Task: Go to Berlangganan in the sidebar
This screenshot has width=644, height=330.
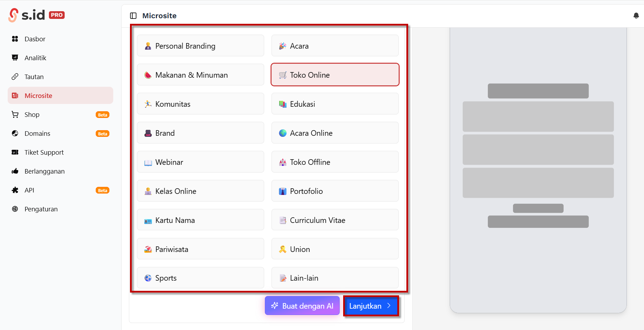Action: pos(44,171)
